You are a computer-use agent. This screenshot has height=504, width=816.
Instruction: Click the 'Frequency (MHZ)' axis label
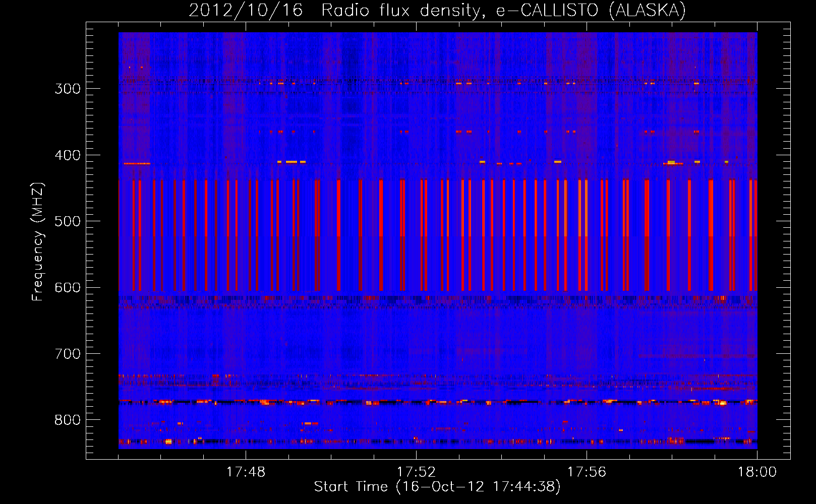[x=38, y=242]
